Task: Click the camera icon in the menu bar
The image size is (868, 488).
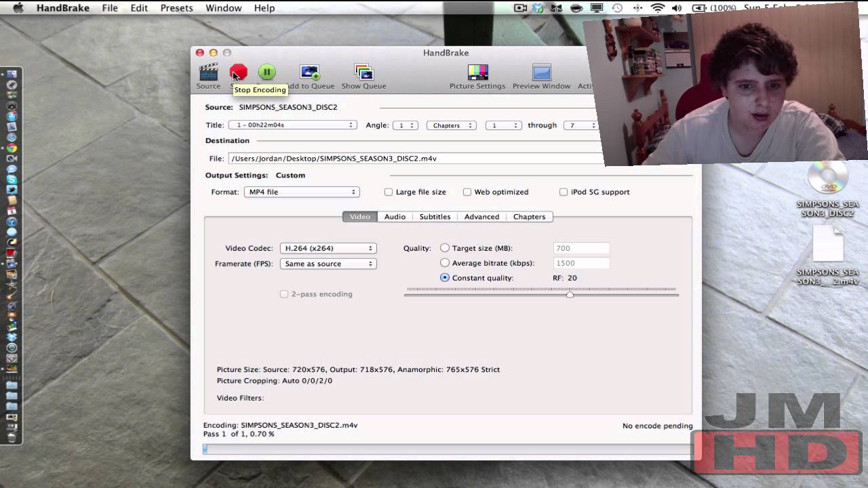Action: click(x=520, y=8)
